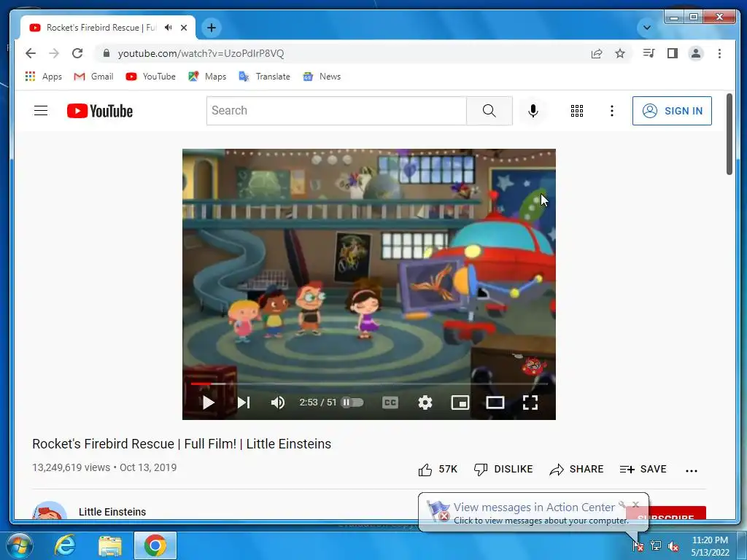Screen dimensions: 747x560
Task: Toggle closed captions CC button
Action: pyautogui.click(x=390, y=402)
